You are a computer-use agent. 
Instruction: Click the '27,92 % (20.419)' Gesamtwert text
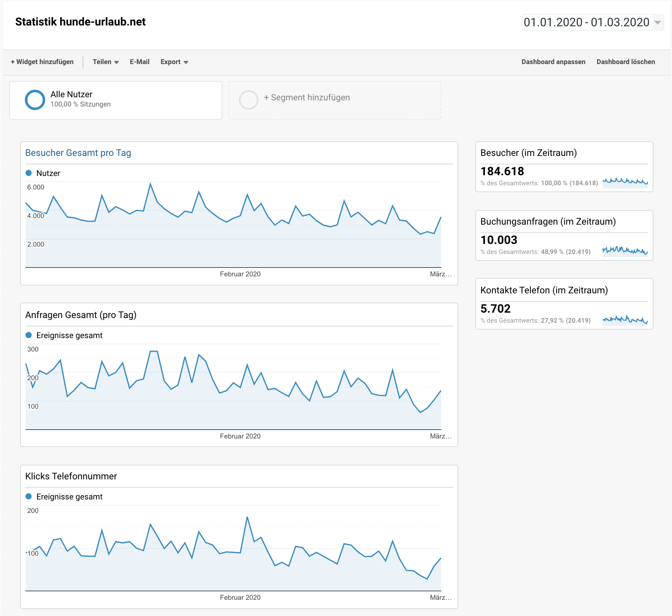click(566, 320)
